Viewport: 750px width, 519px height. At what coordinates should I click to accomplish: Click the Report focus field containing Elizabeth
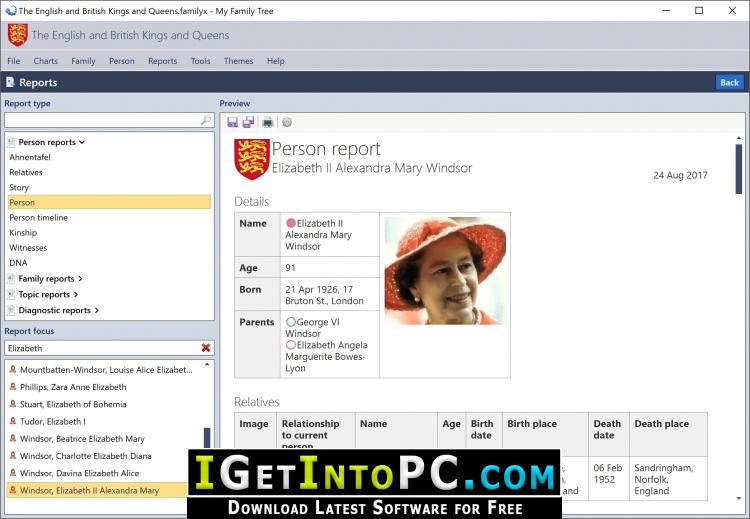(102, 348)
